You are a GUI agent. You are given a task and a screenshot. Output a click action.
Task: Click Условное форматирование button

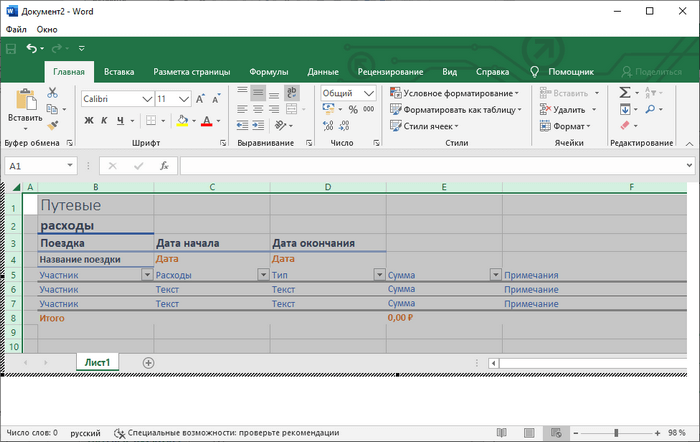[x=454, y=93]
